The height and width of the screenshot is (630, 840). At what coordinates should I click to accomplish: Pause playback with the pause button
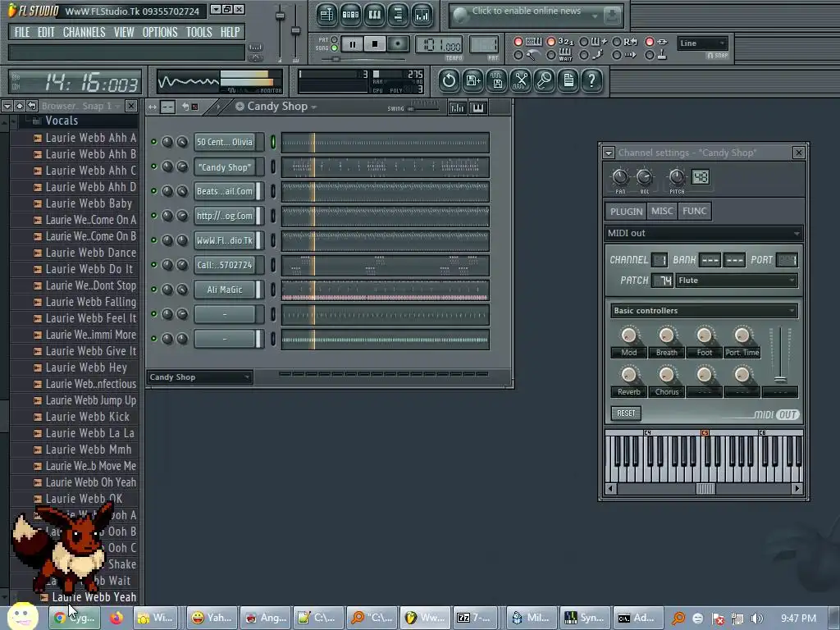click(353, 44)
